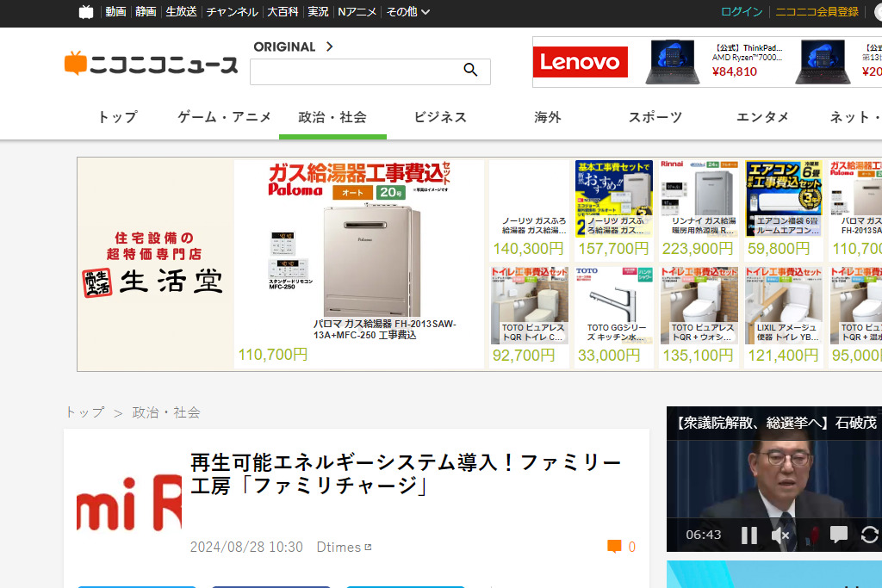This screenshot has height=588, width=882.
Task: Click the video title 衆議院解散、総選挙へ
Action: (777, 423)
